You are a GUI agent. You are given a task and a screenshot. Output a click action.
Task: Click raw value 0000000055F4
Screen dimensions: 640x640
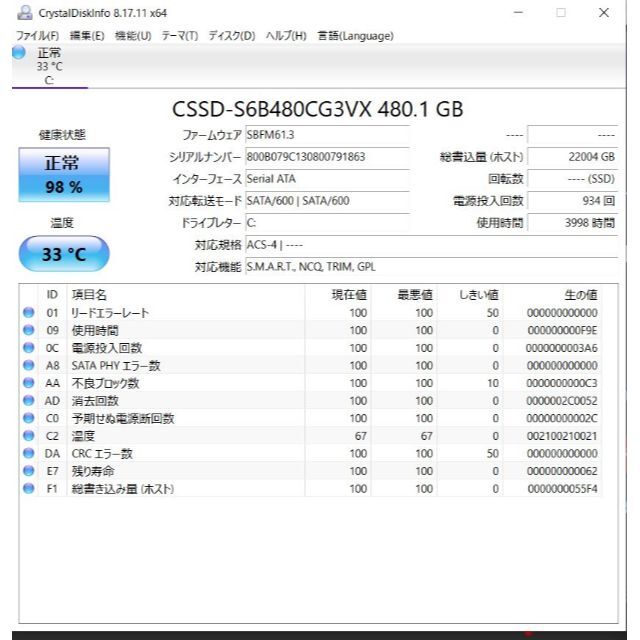tap(562, 489)
